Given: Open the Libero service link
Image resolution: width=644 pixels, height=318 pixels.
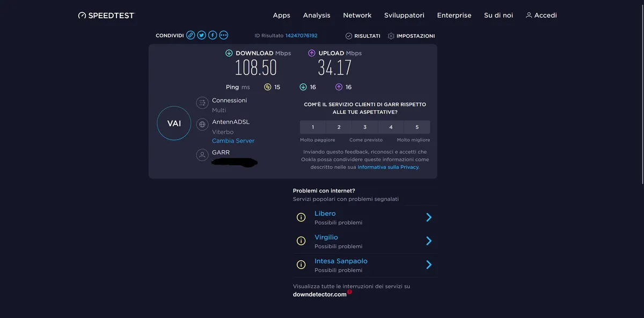Looking at the screenshot, I should (325, 213).
